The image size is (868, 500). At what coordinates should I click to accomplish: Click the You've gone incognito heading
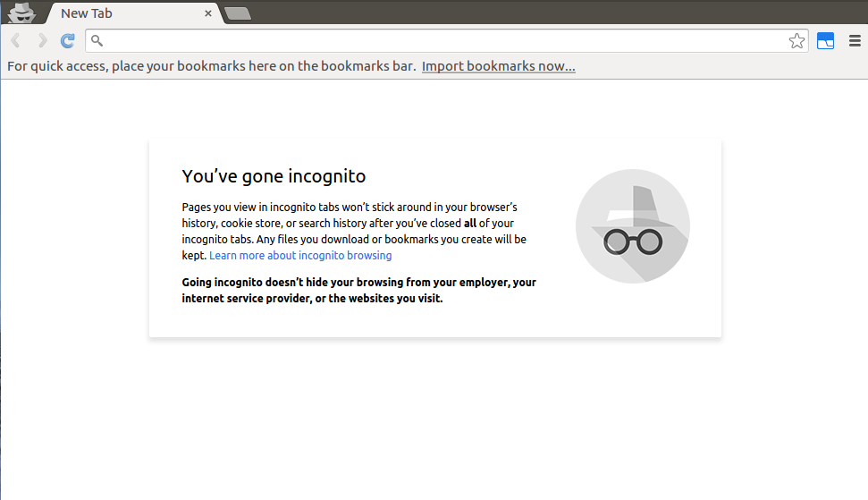click(x=274, y=176)
